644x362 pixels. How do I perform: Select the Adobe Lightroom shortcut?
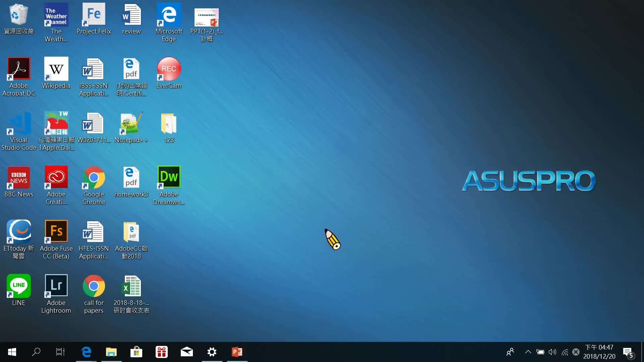56,294
